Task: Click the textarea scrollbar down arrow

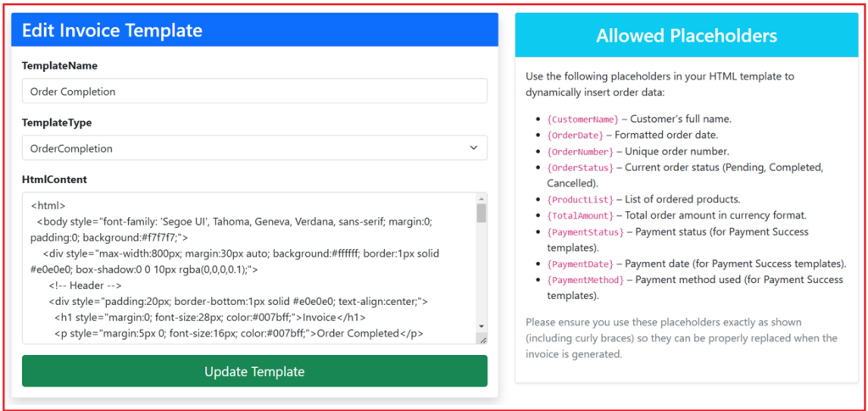Action: (x=481, y=326)
